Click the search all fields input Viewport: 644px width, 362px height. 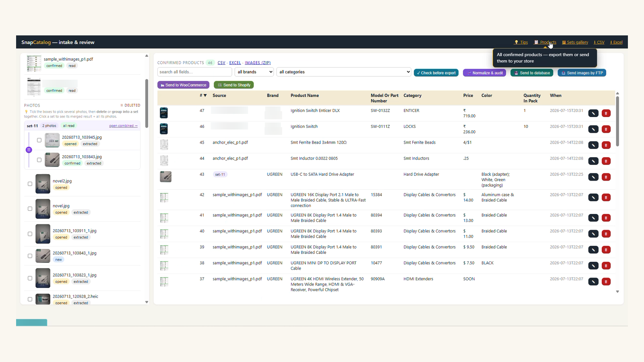[x=194, y=72]
